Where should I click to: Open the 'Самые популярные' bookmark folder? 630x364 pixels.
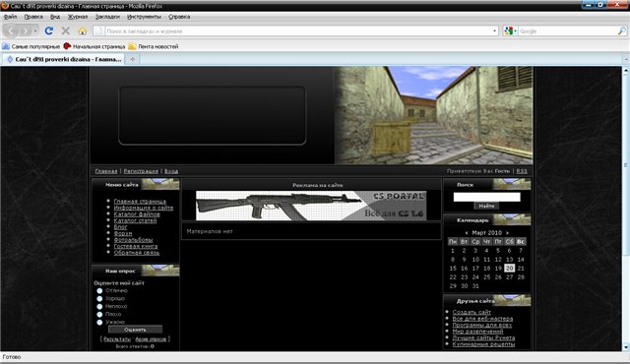point(31,46)
